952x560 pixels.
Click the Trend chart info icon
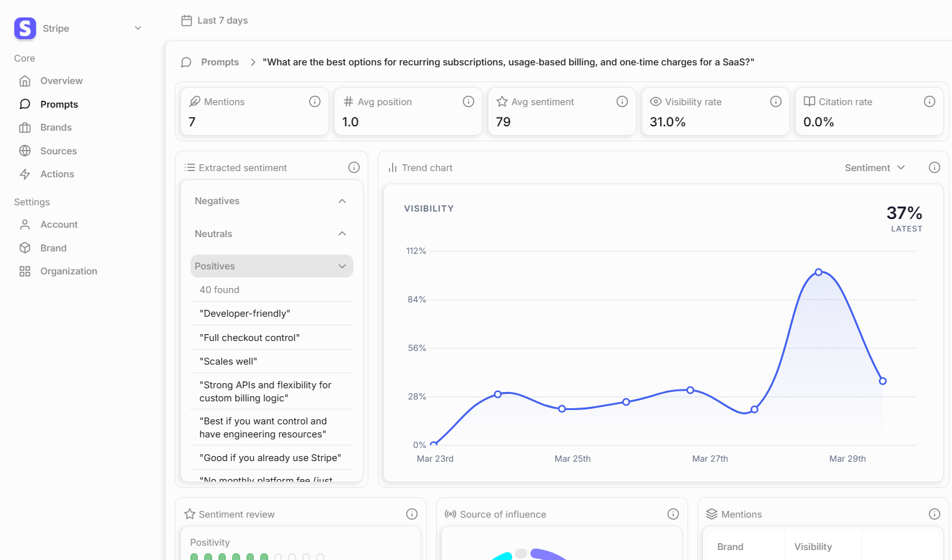tap(934, 167)
